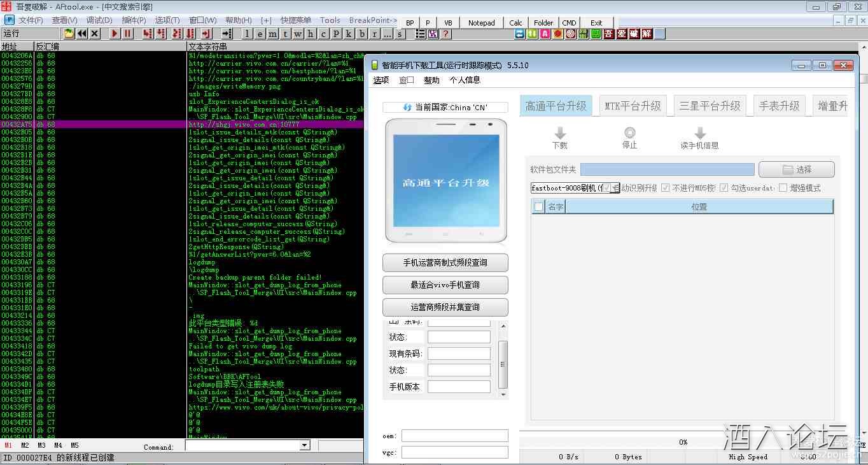
Task: Toggle the 不进行MD5校验 checkbox
Action: [x=666, y=188]
